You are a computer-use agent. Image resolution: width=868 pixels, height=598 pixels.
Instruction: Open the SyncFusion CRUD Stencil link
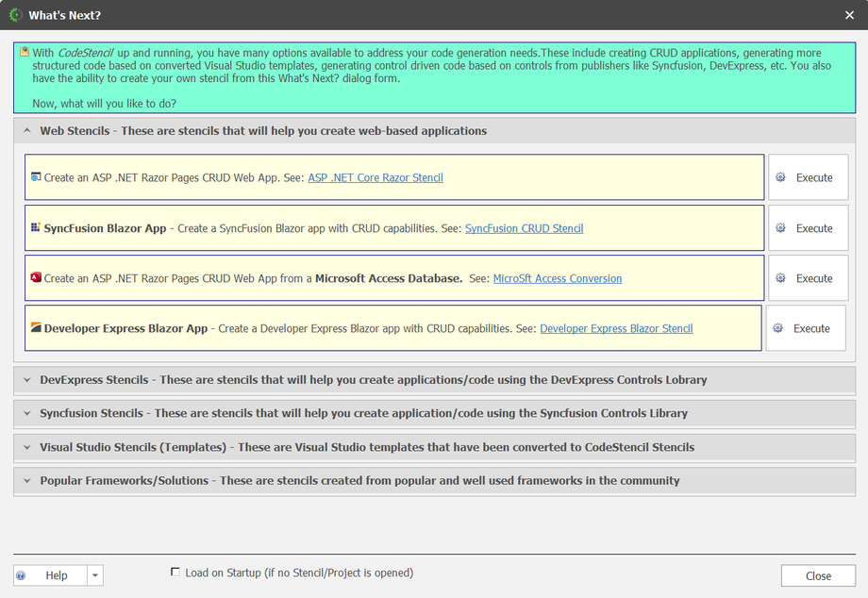coord(524,228)
